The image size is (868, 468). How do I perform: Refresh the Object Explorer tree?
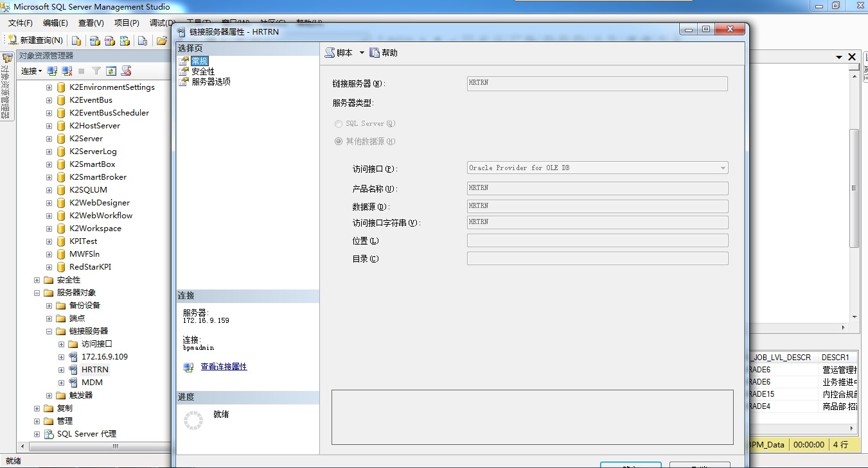[x=111, y=71]
